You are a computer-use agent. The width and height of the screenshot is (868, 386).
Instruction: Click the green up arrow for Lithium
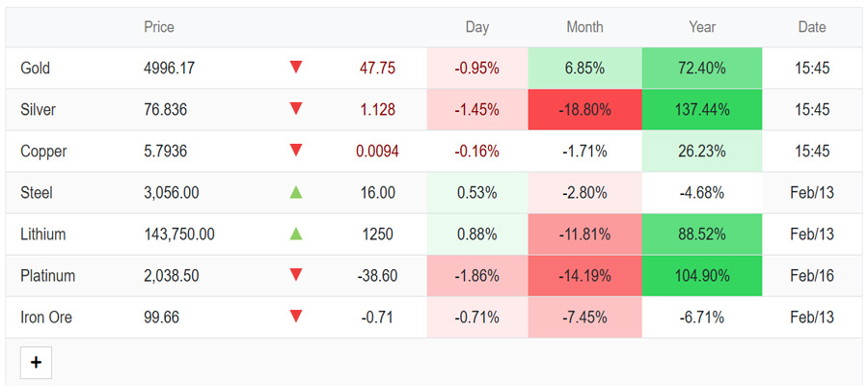(x=296, y=234)
